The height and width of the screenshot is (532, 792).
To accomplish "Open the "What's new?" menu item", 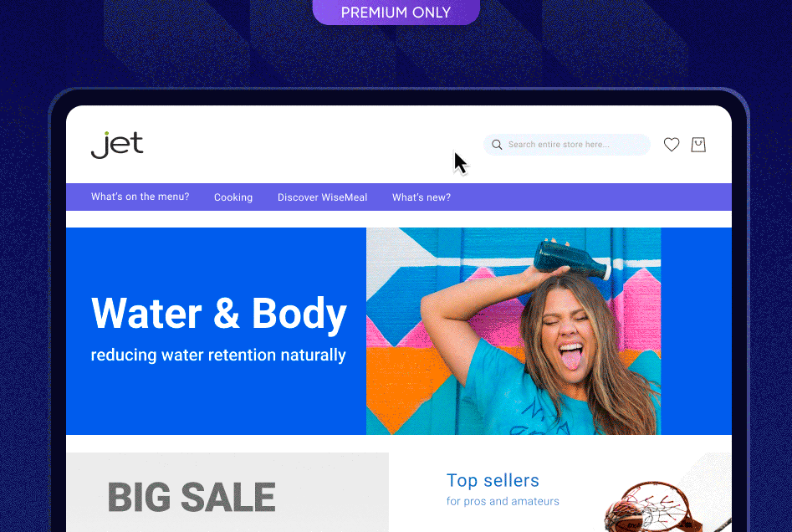I will tap(422, 197).
